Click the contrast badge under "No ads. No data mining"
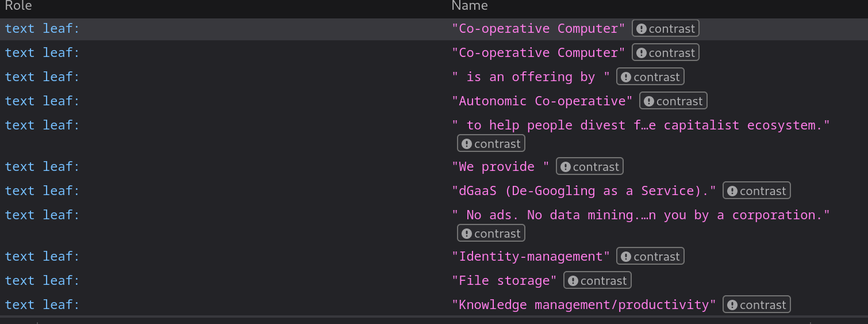 click(490, 234)
